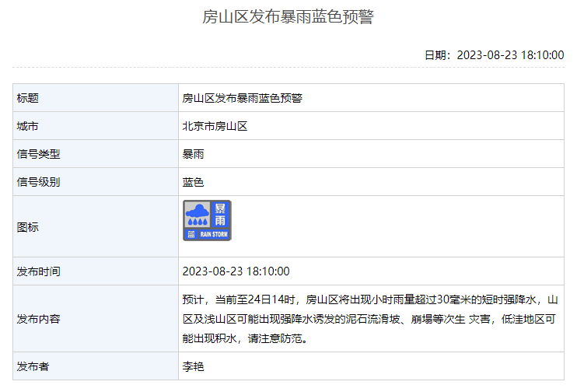
Task: Select the 信号级别 row label
Action: click(x=39, y=182)
